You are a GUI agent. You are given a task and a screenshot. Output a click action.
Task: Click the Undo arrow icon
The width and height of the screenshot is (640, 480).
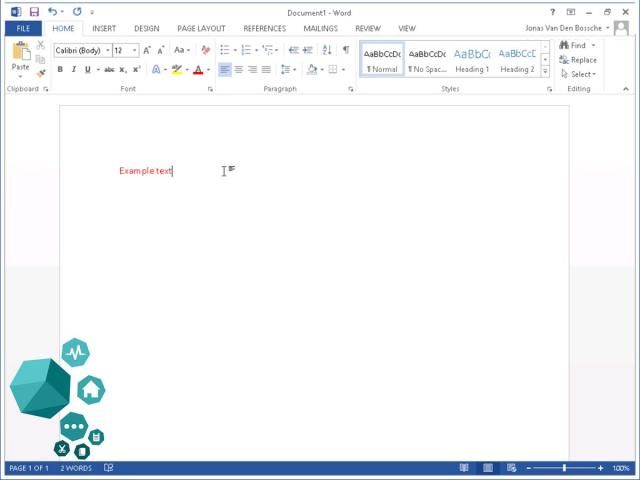pyautogui.click(x=52, y=12)
